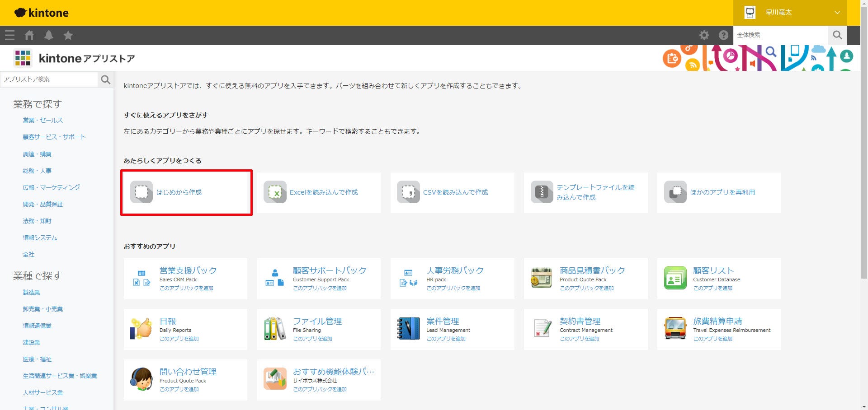868x410 pixels.
Task: Open category 総務・人事
Action: pos(37,171)
